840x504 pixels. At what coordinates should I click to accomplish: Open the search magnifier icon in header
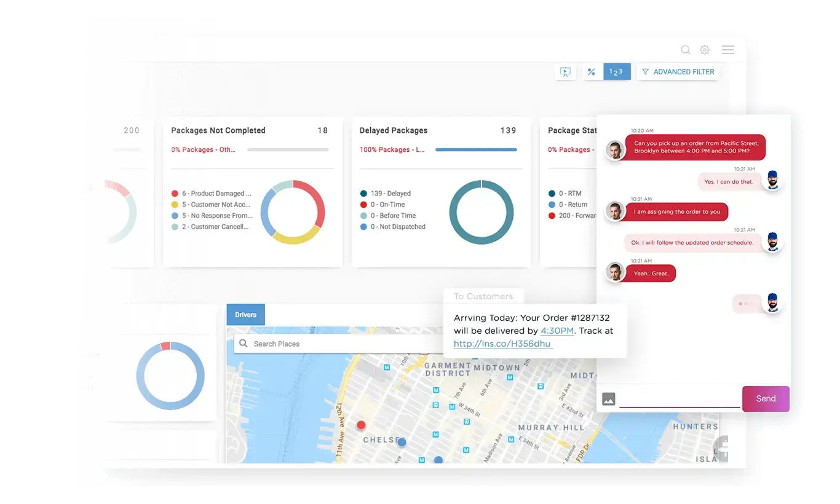(x=685, y=50)
